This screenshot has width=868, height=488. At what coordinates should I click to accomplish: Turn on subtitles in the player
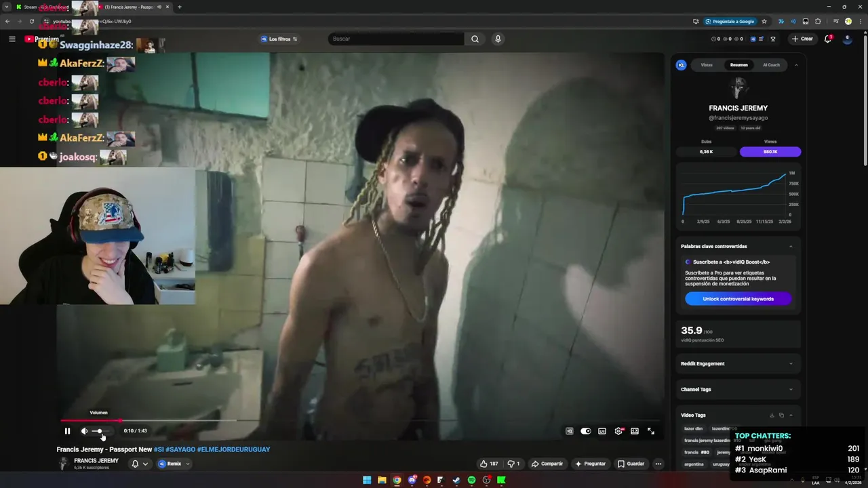click(602, 431)
